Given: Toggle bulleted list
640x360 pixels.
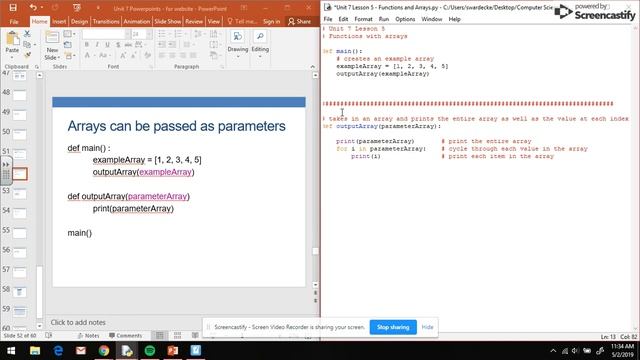Looking at the screenshot, I should coord(162,34).
